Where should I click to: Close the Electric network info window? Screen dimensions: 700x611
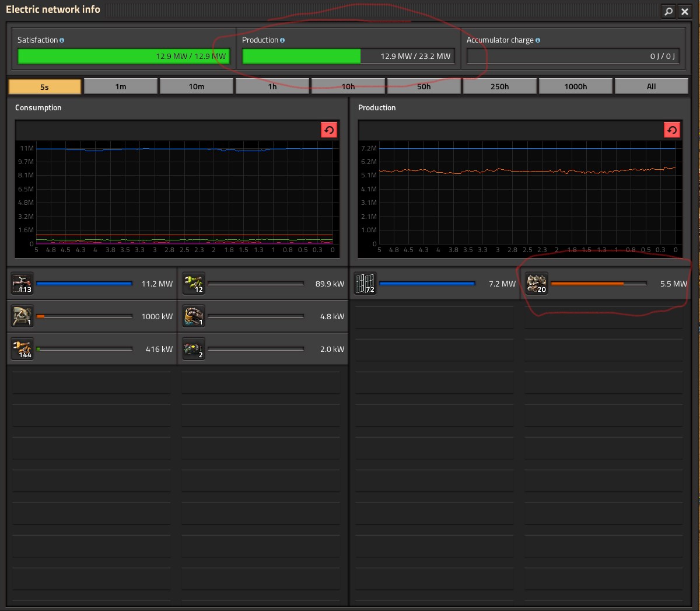coord(685,11)
